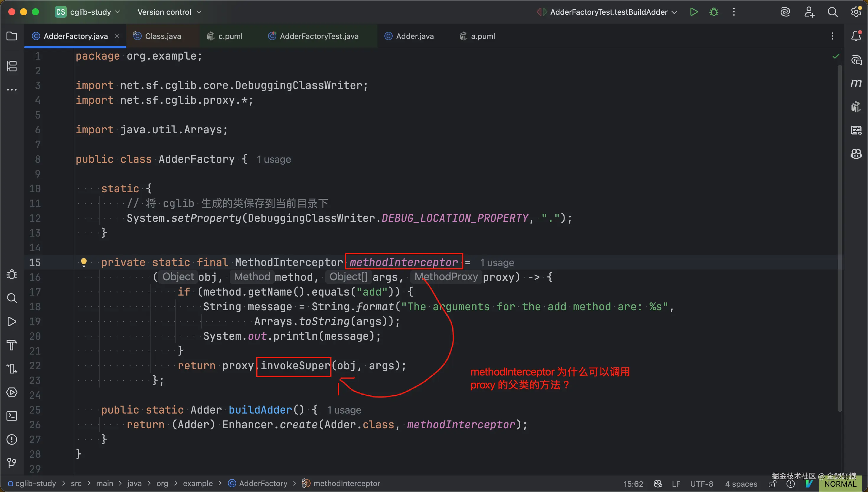Open the Problems tool window icon

12,439
